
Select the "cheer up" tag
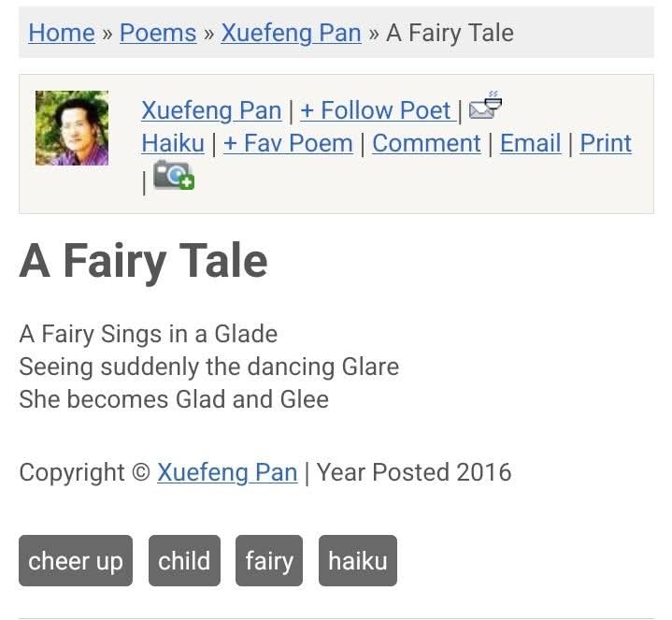click(x=76, y=560)
